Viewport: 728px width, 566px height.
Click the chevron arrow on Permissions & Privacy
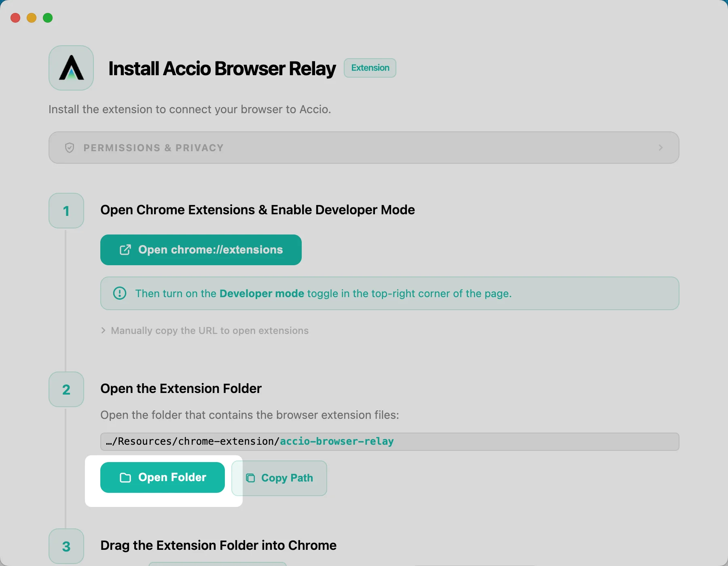[x=660, y=148]
